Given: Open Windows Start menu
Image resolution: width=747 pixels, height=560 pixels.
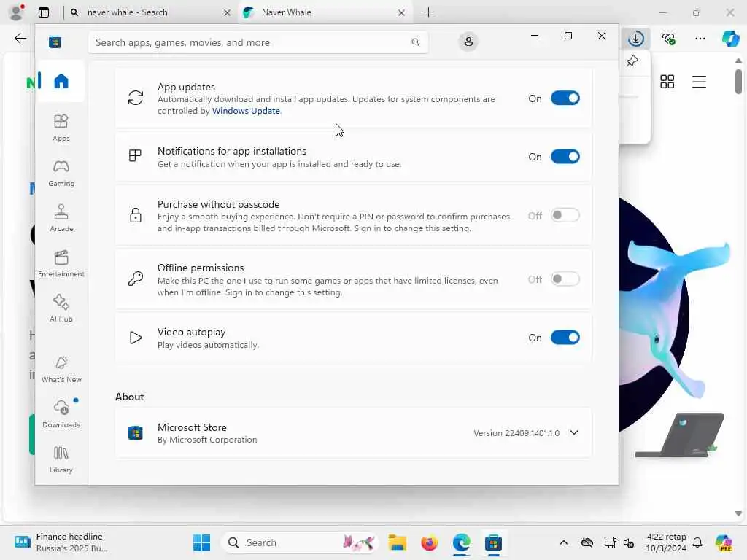Looking at the screenshot, I should pos(201,542).
